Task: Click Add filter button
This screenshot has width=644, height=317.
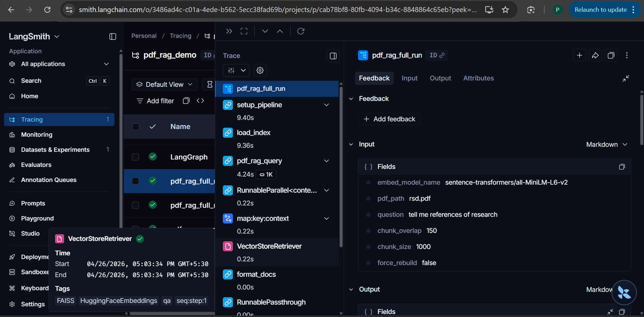Action: (x=155, y=101)
